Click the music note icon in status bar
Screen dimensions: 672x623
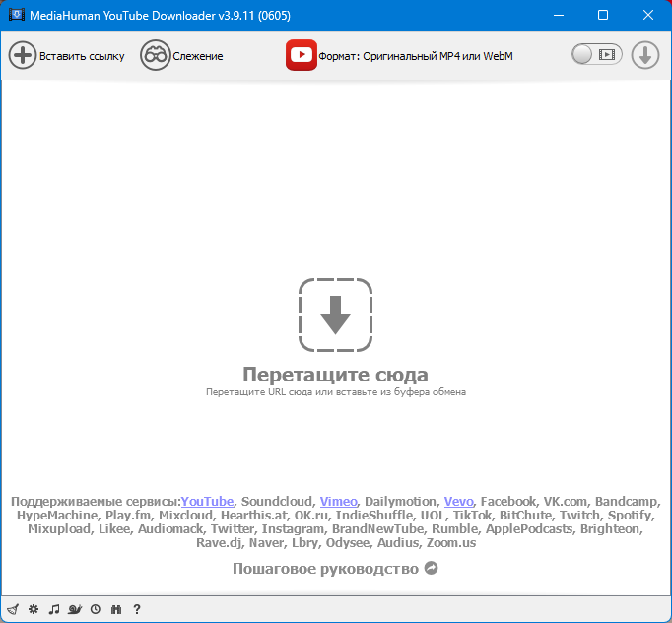(x=54, y=609)
